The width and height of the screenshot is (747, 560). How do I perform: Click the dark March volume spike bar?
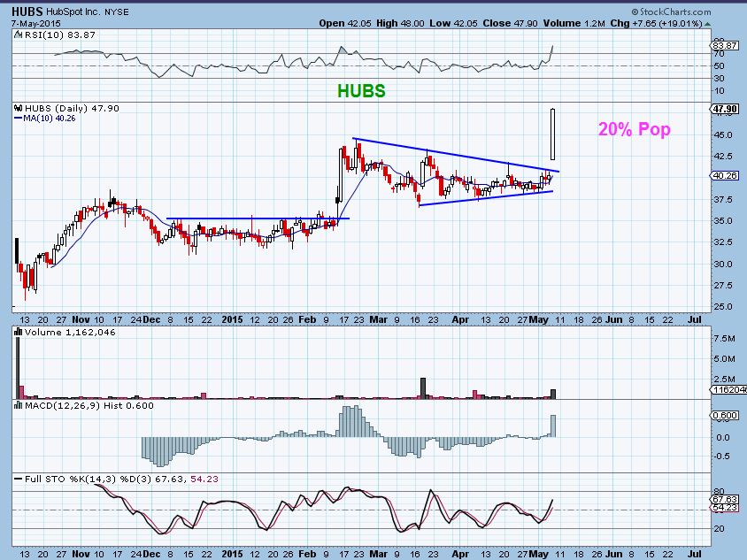pos(422,388)
